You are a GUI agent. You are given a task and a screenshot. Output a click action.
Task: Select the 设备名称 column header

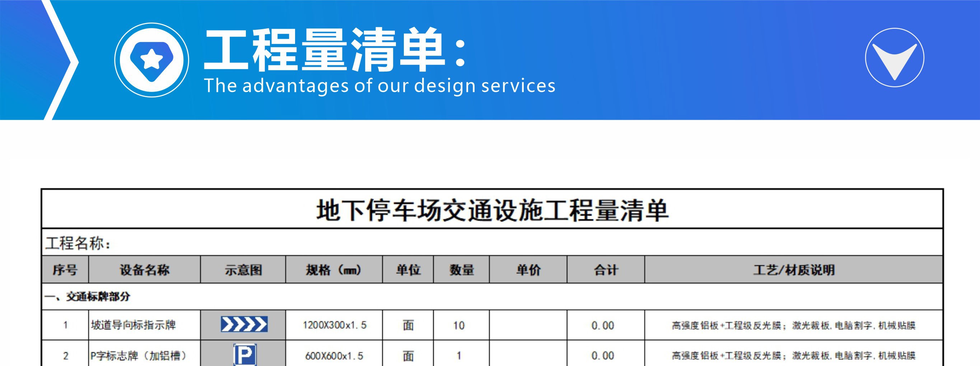coord(145,270)
